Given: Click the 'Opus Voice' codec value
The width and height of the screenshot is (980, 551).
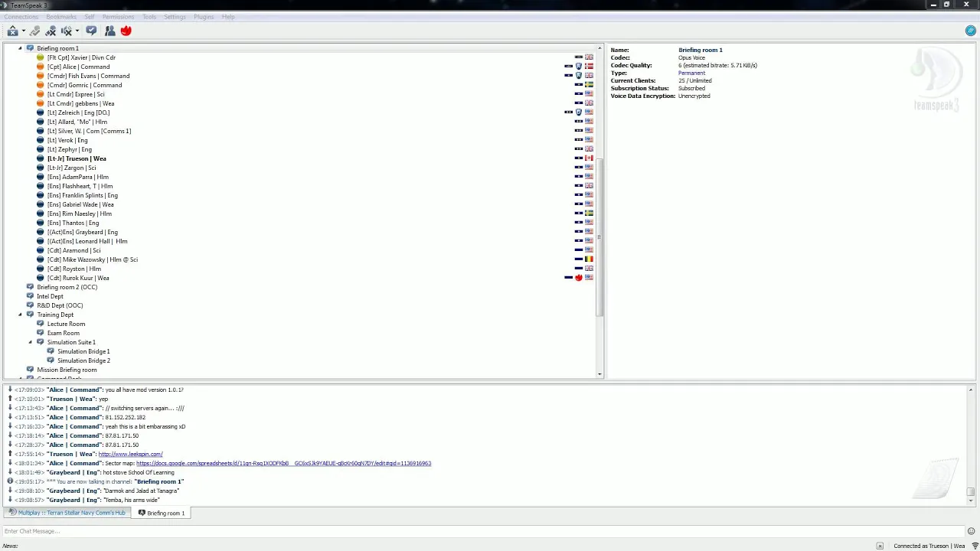Looking at the screenshot, I should (691, 57).
